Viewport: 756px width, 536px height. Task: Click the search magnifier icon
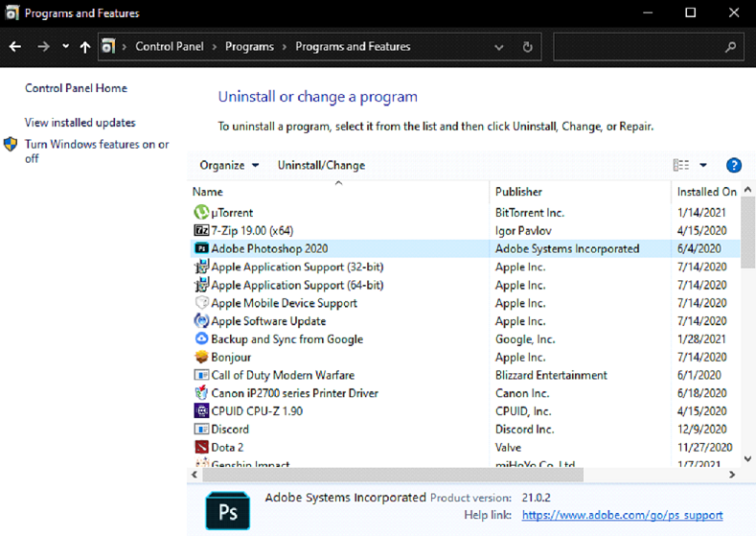(x=731, y=47)
